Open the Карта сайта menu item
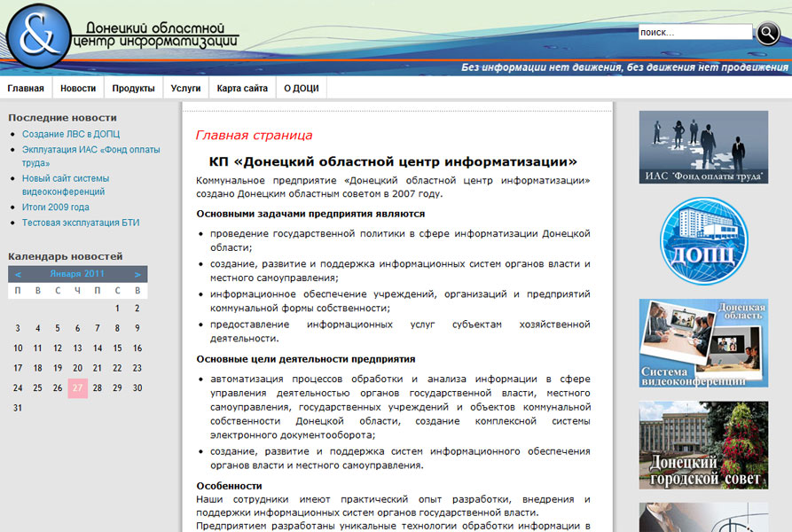 pos(242,89)
